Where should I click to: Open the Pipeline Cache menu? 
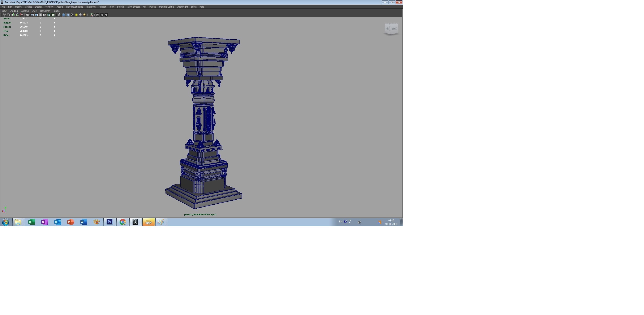coord(167,7)
